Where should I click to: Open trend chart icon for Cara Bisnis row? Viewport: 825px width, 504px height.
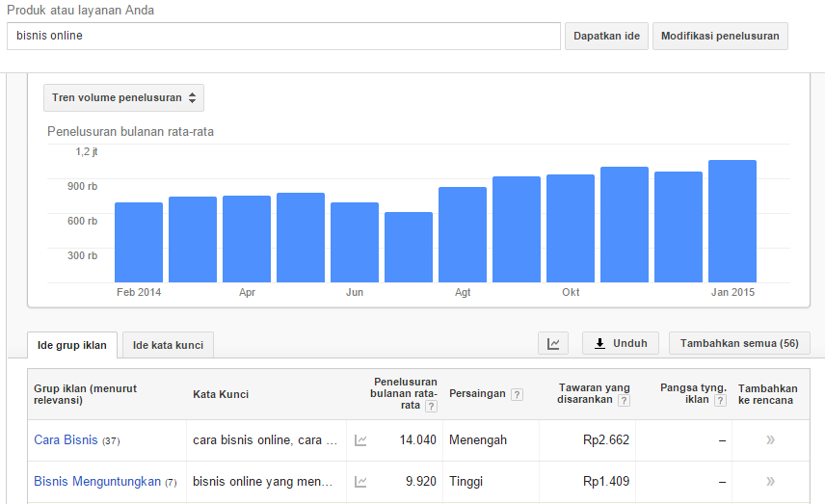(x=360, y=440)
